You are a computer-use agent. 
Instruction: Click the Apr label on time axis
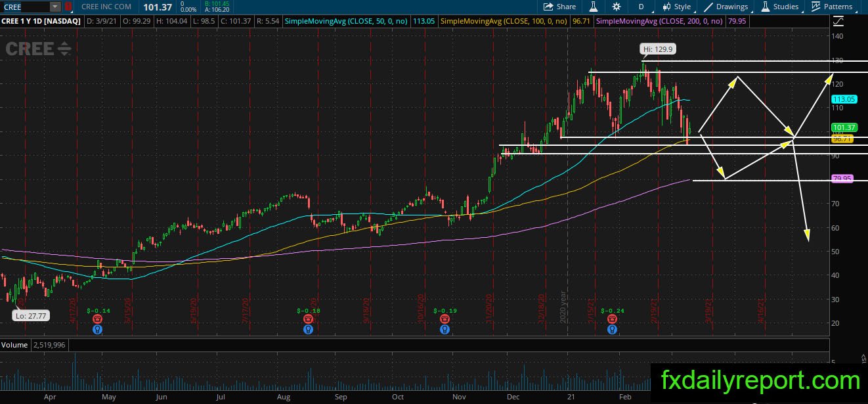pos(49,397)
